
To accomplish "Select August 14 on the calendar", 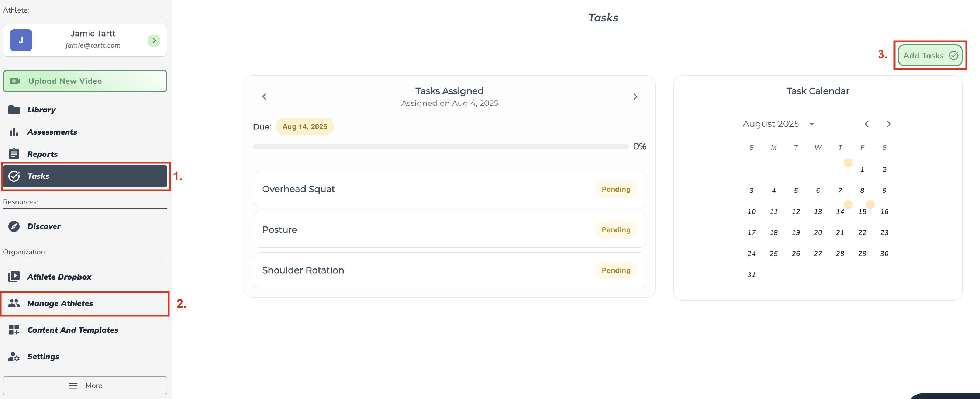I will point(840,211).
